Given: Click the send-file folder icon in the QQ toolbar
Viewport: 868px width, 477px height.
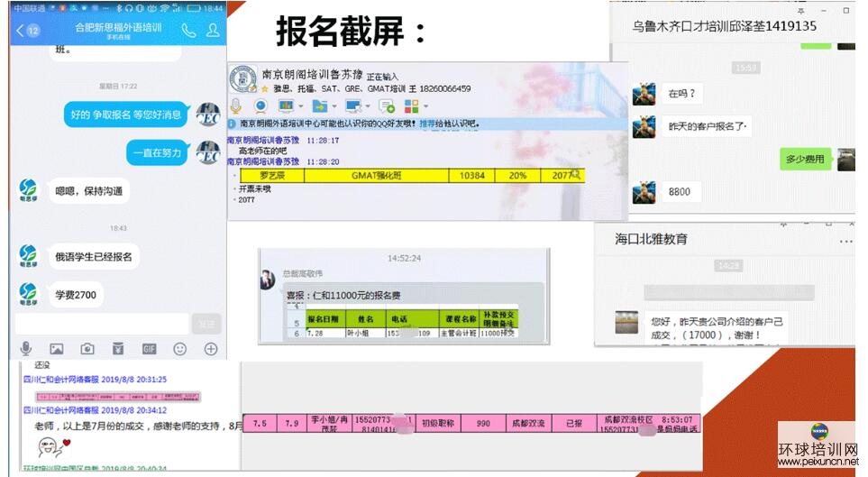Looking at the screenshot, I should [x=319, y=105].
